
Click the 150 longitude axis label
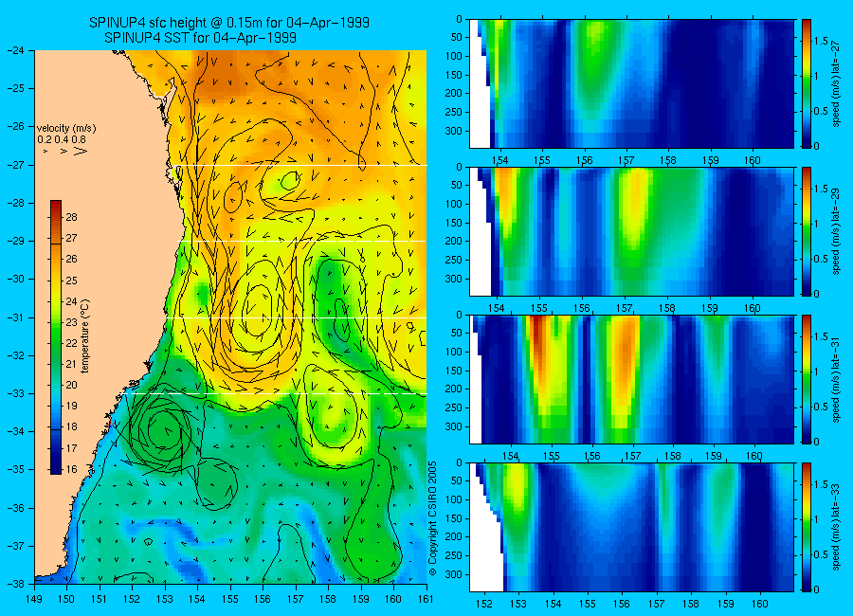point(67,599)
